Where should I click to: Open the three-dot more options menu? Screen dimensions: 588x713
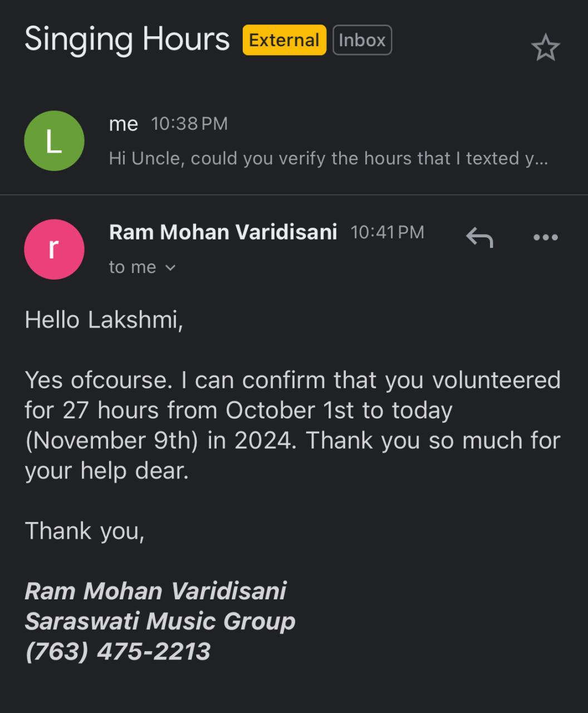tap(545, 237)
